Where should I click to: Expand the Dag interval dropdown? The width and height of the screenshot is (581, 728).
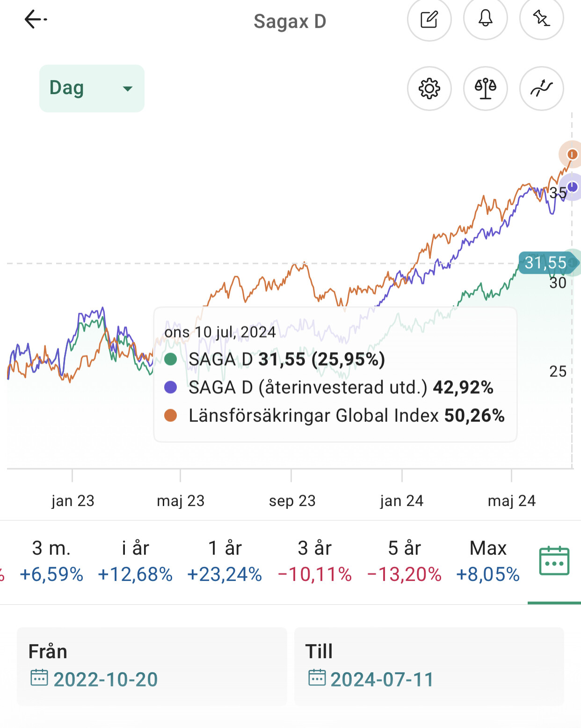pos(92,88)
